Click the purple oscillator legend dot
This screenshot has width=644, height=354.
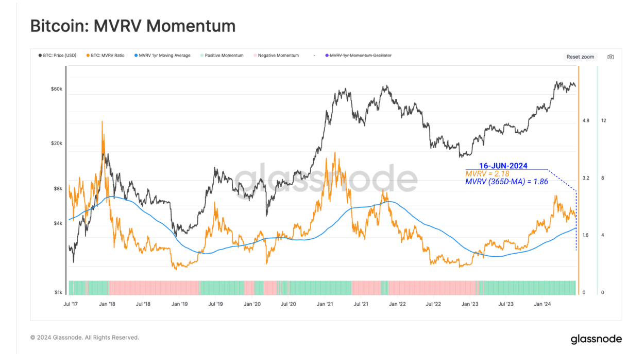tap(327, 56)
